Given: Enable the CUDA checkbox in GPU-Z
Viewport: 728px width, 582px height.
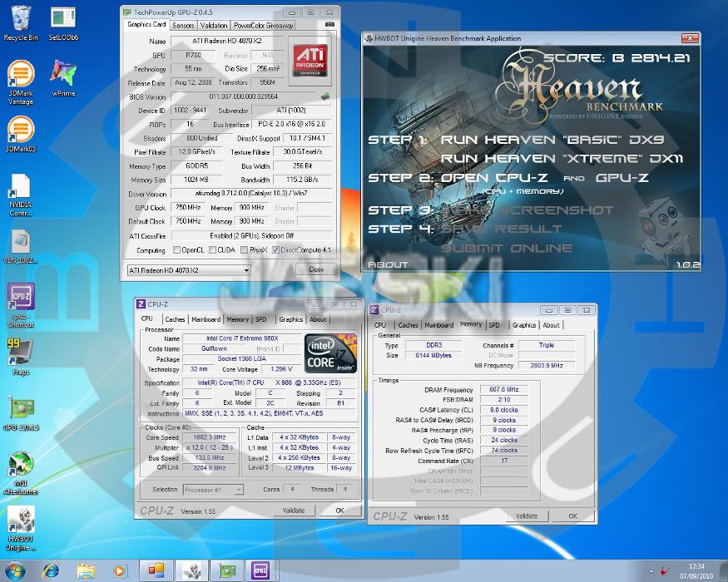Looking at the screenshot, I should point(212,249).
